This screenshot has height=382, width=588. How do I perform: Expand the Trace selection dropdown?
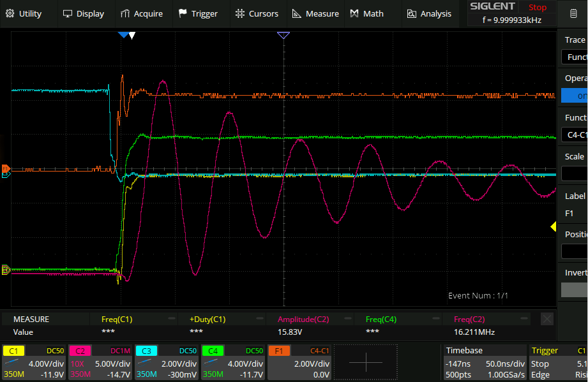click(574, 57)
